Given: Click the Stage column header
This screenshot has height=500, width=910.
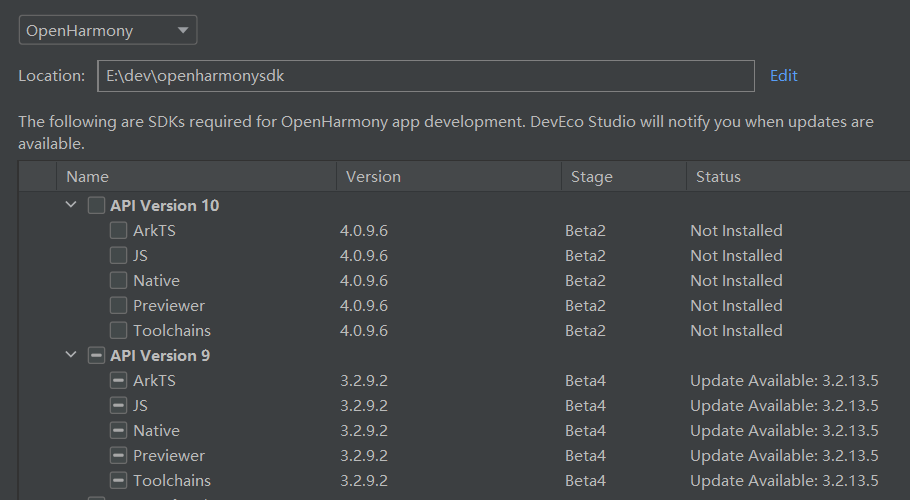Looking at the screenshot, I should point(624,176).
